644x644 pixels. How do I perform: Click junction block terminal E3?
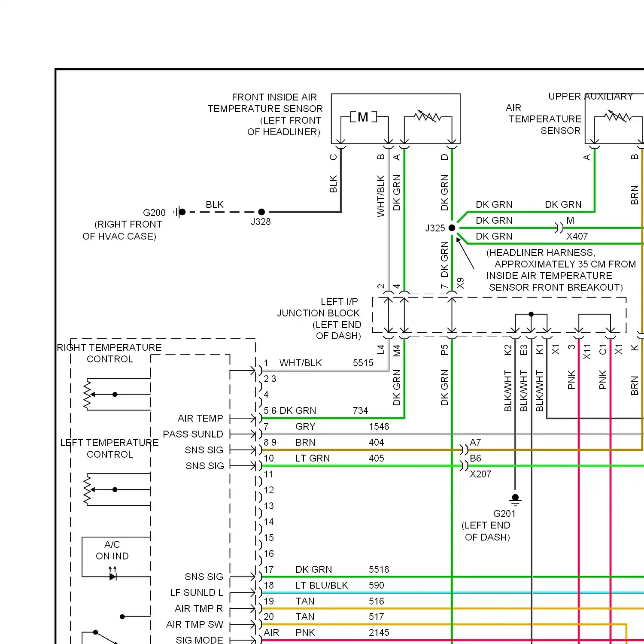(524, 350)
